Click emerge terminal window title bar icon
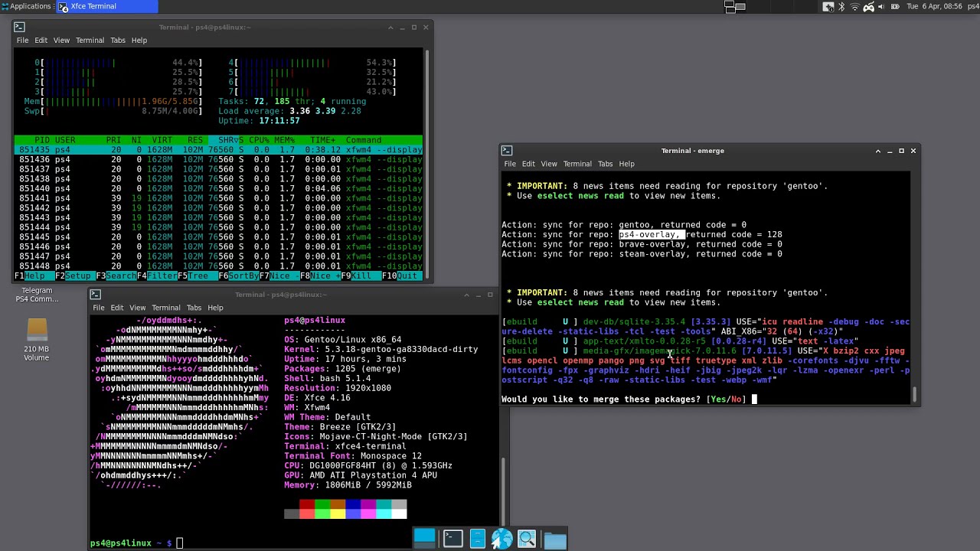The height and width of the screenshot is (551, 980). (x=506, y=151)
